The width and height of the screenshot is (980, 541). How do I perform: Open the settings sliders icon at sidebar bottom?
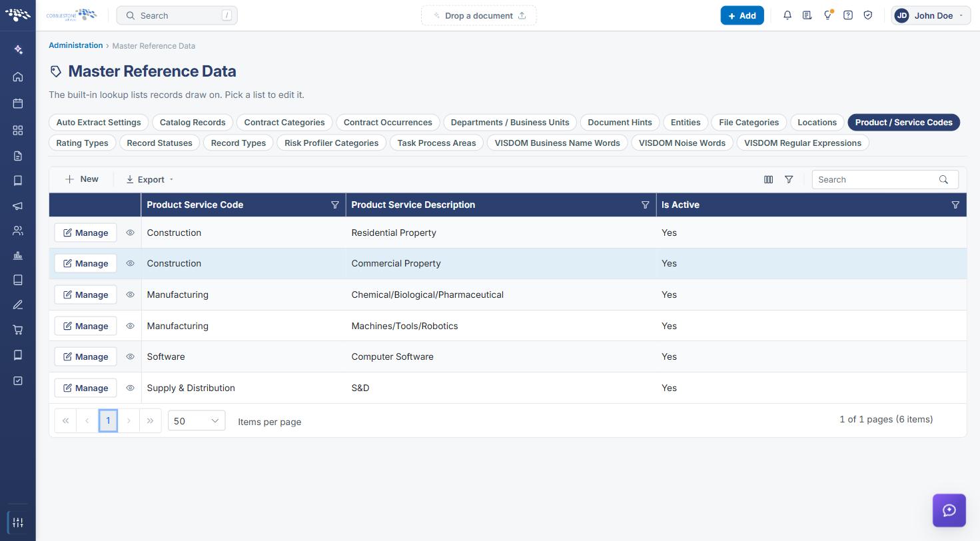coord(18,522)
